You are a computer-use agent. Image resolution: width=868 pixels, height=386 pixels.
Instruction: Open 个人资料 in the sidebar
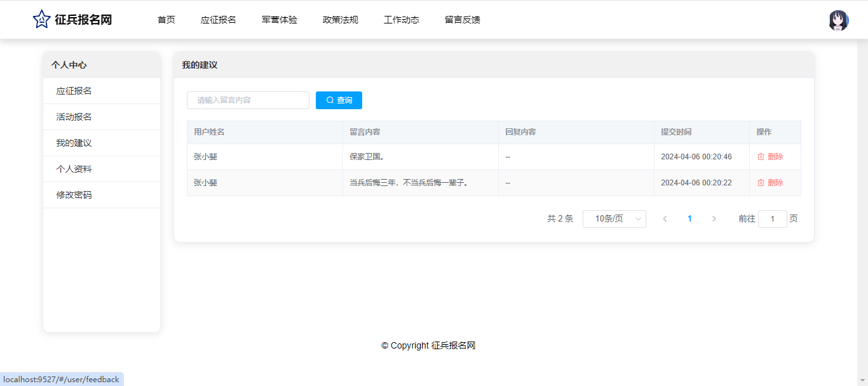(74, 169)
